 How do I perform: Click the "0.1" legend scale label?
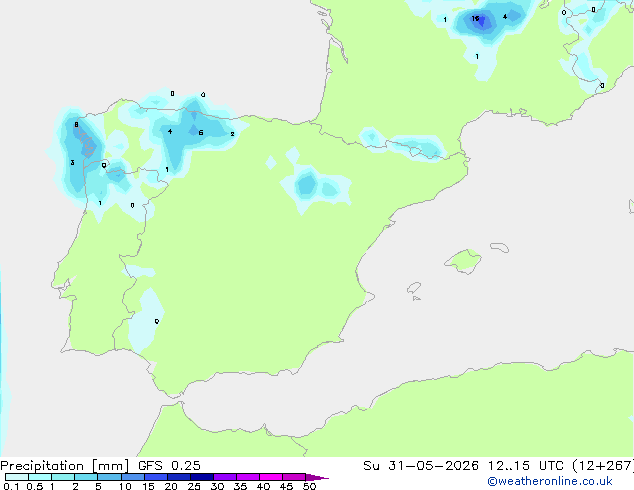[11, 486]
